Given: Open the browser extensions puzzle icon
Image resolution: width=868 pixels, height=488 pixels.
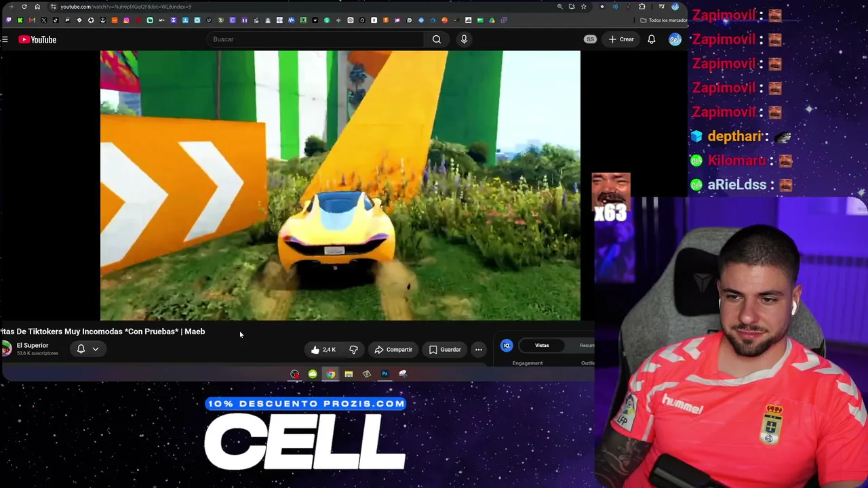Looking at the screenshot, I should (642, 7).
